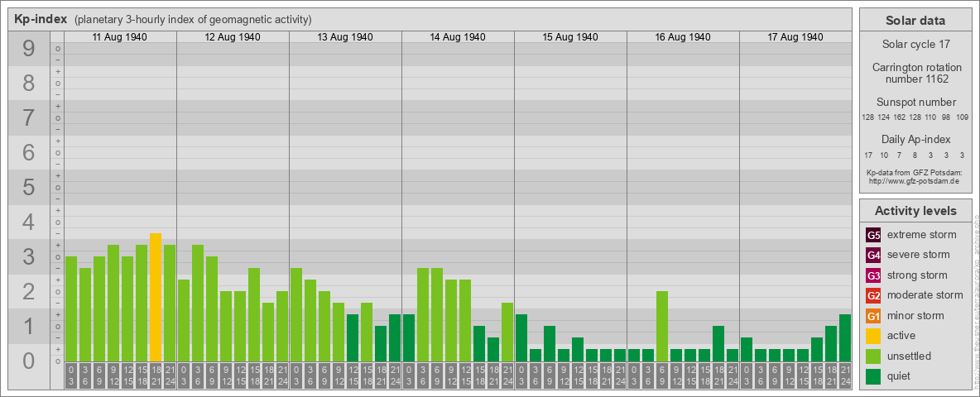Viewport: 980px width, 397px height.
Task: Click sunspot value 162
Action: (900, 117)
